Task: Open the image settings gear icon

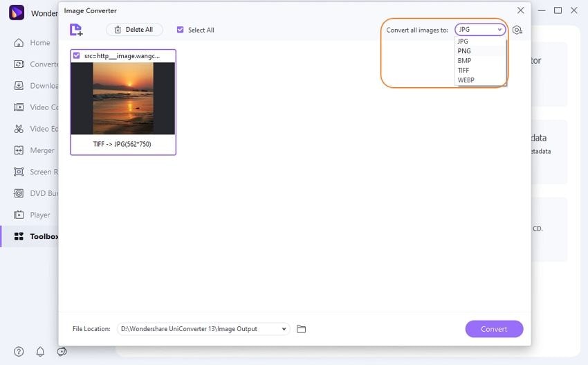Action: pos(517,30)
